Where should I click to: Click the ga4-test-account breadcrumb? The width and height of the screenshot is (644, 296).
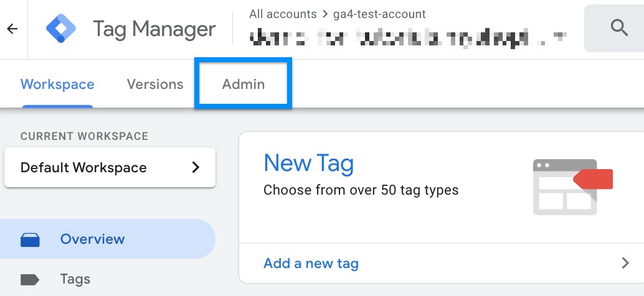379,14
